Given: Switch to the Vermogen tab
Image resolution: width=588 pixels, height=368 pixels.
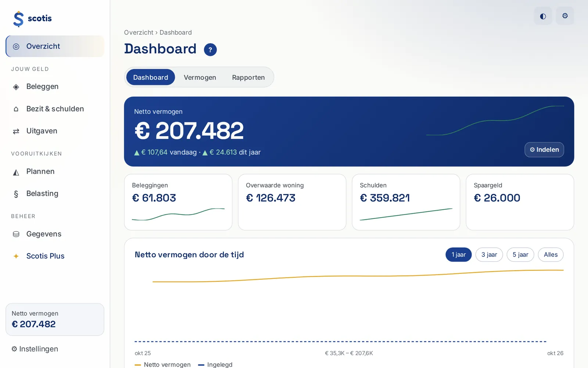Looking at the screenshot, I should point(200,77).
